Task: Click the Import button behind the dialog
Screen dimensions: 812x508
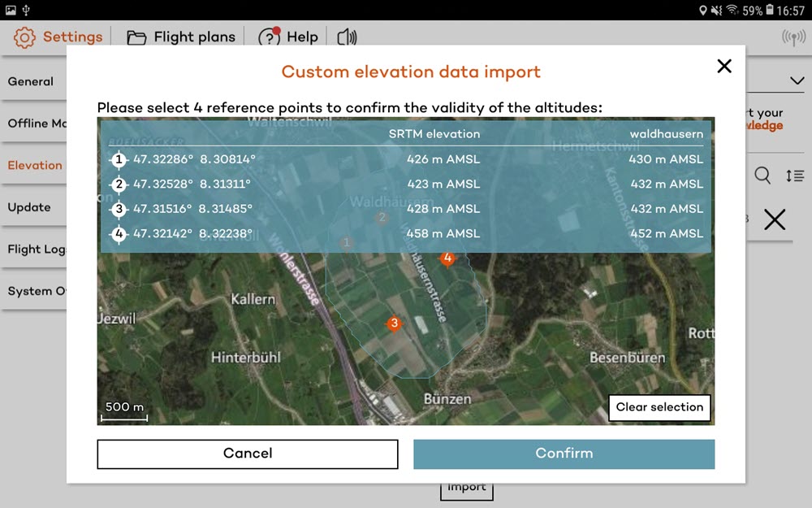Action: tap(466, 488)
